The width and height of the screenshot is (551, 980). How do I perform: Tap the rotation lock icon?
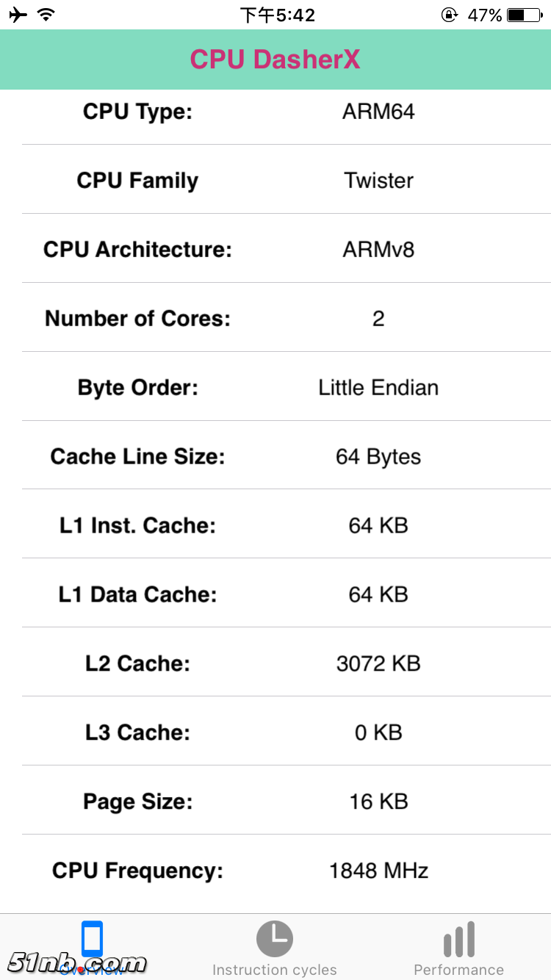click(449, 15)
